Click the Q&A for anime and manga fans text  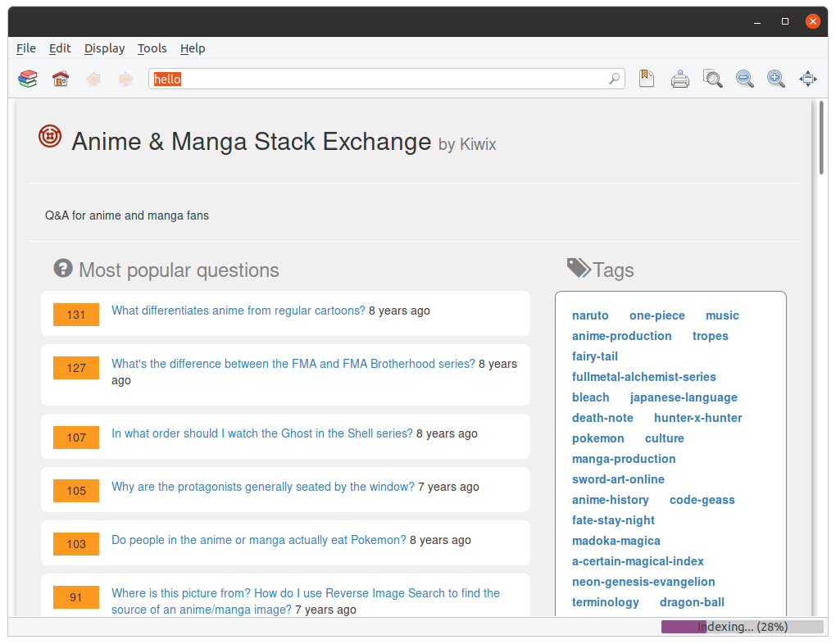click(x=127, y=215)
